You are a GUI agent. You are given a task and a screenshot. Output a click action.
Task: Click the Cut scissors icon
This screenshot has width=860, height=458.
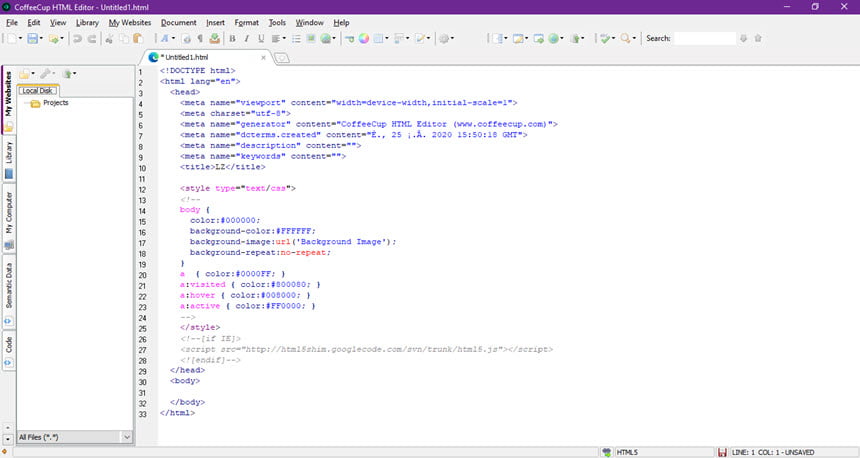coord(109,38)
